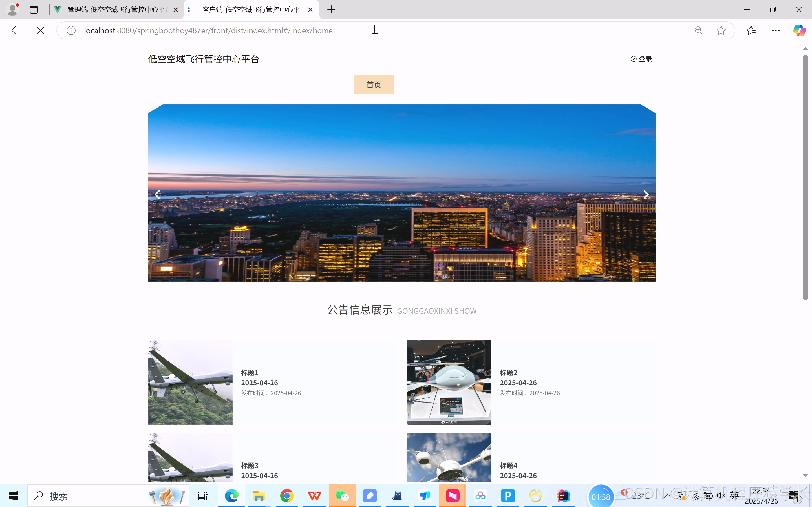Click the site information icon in address bar

point(71,30)
